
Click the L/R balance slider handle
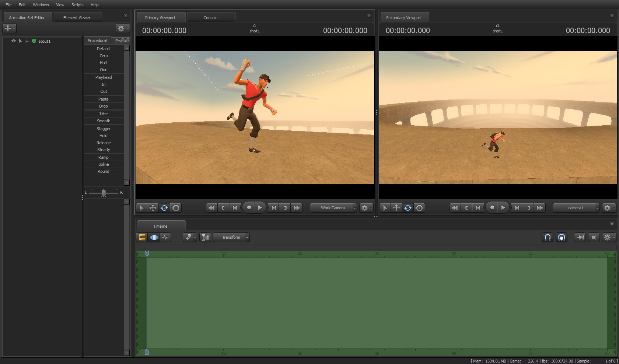click(104, 193)
